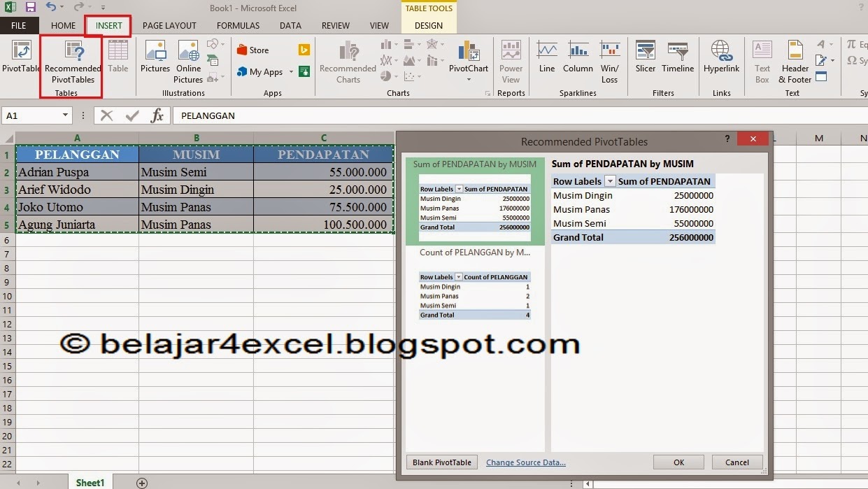This screenshot has height=489, width=868.
Task: Click the formula bar cancel X icon
Action: (x=106, y=115)
